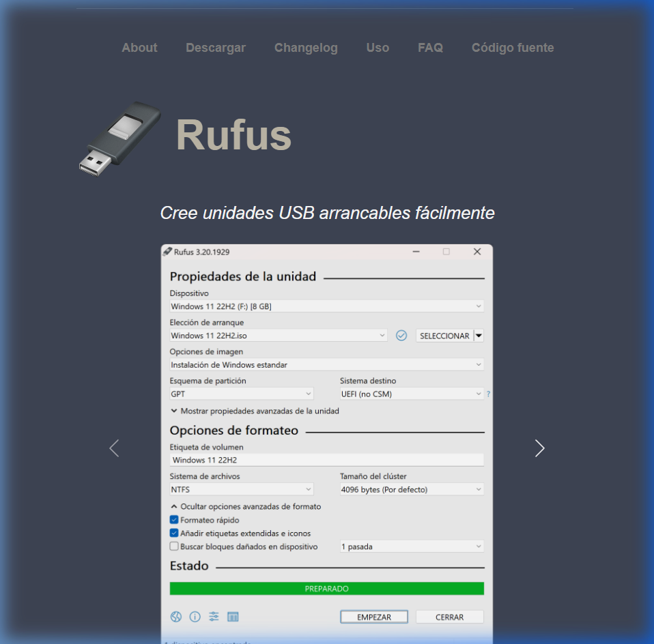The width and height of the screenshot is (654, 644).
Task: Click the ISO checksum checkmark icon
Action: (x=401, y=336)
